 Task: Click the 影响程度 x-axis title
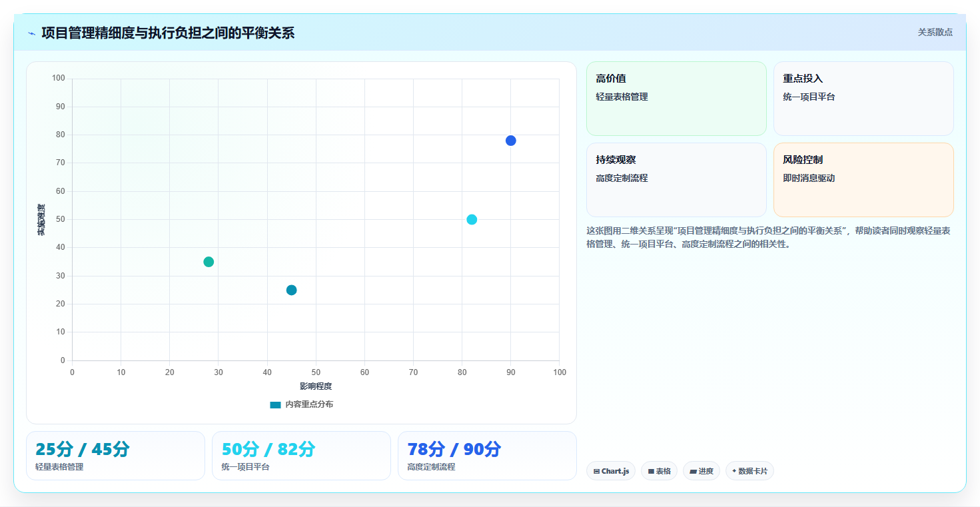316,386
